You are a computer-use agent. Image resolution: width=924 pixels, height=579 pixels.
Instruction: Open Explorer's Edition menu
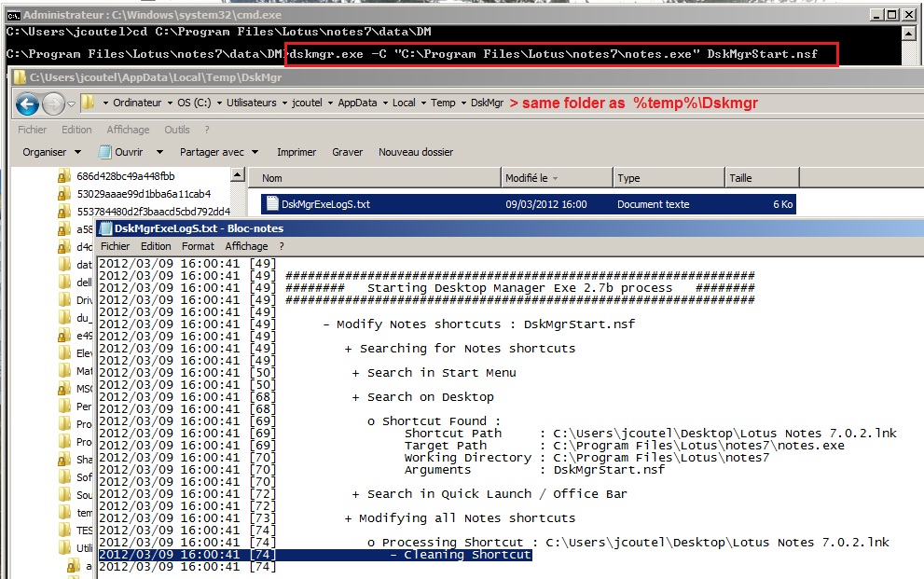[76, 130]
